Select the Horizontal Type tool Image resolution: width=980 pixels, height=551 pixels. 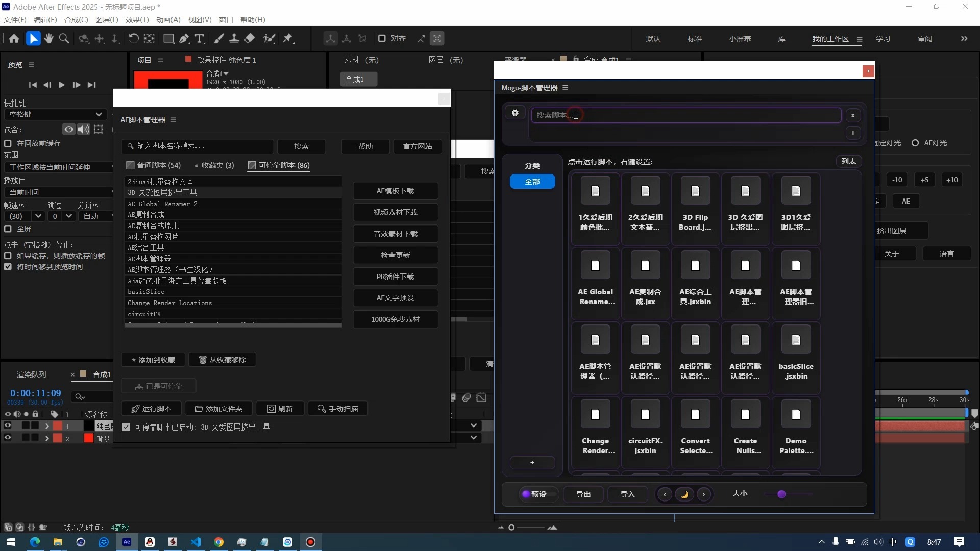click(200, 39)
